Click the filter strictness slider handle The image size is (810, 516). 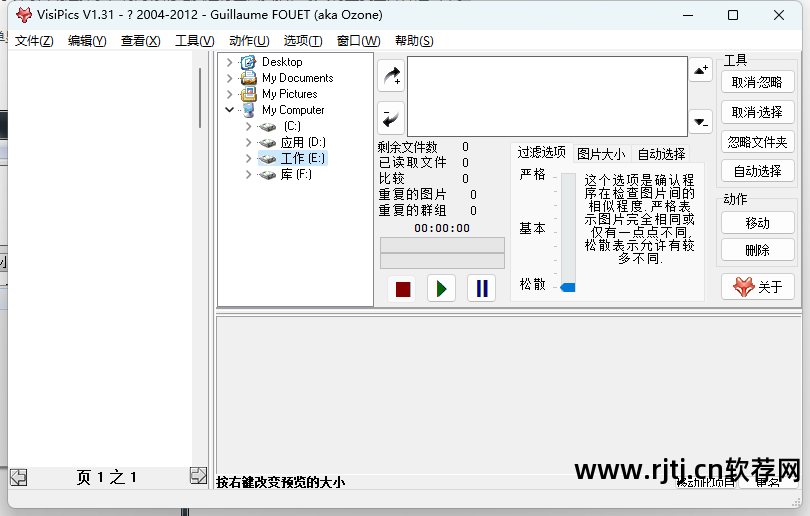coord(568,287)
